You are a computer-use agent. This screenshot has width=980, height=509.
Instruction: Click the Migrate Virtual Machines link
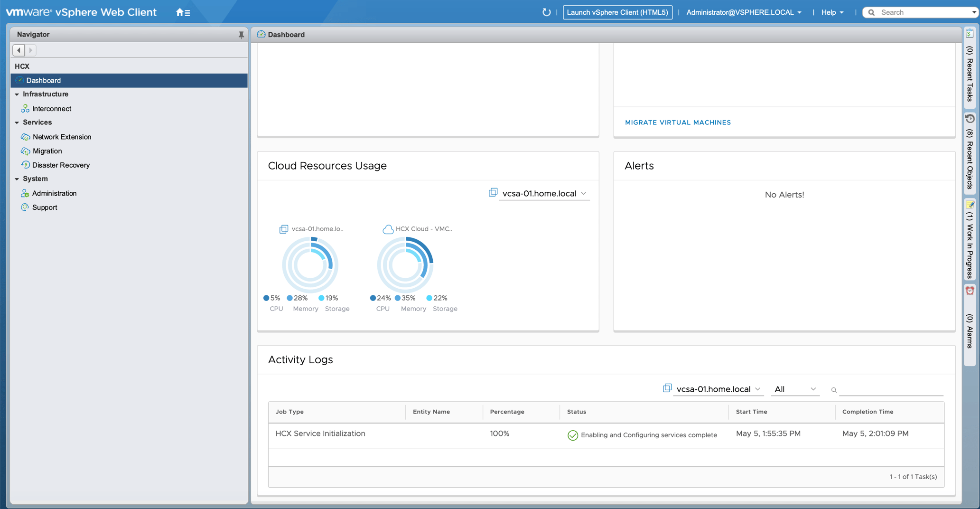(x=678, y=123)
